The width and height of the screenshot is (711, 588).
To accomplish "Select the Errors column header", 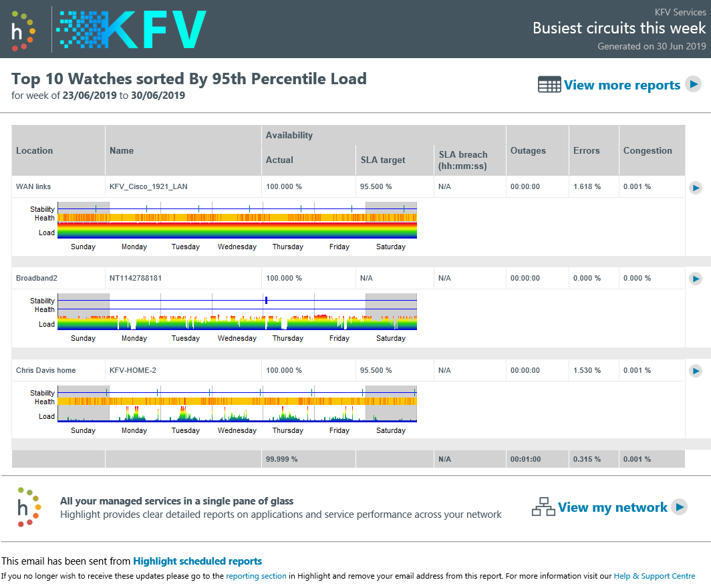I will click(586, 150).
